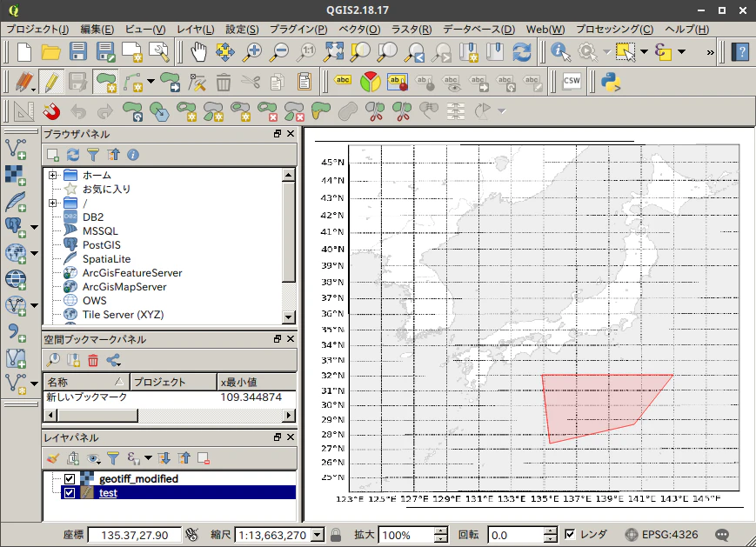
Task: Open the select features tool dropdown arrow
Action: point(644,51)
